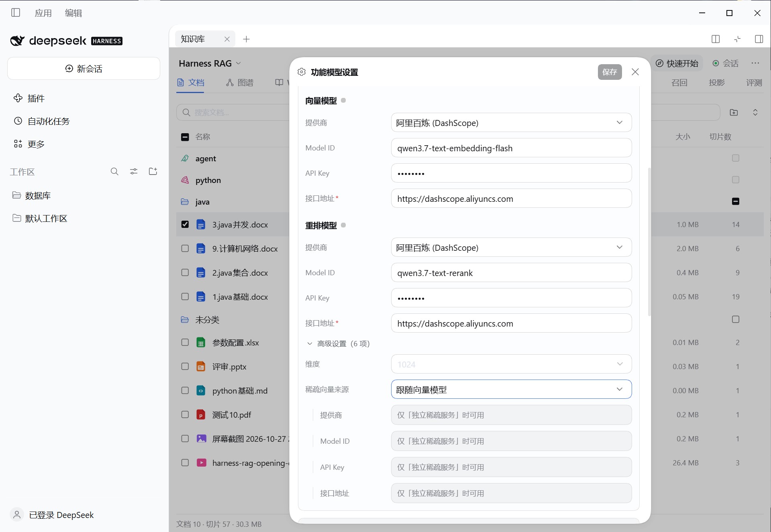Screen dimensions: 771x532
Task: Click the 保存 button
Action: (610, 72)
